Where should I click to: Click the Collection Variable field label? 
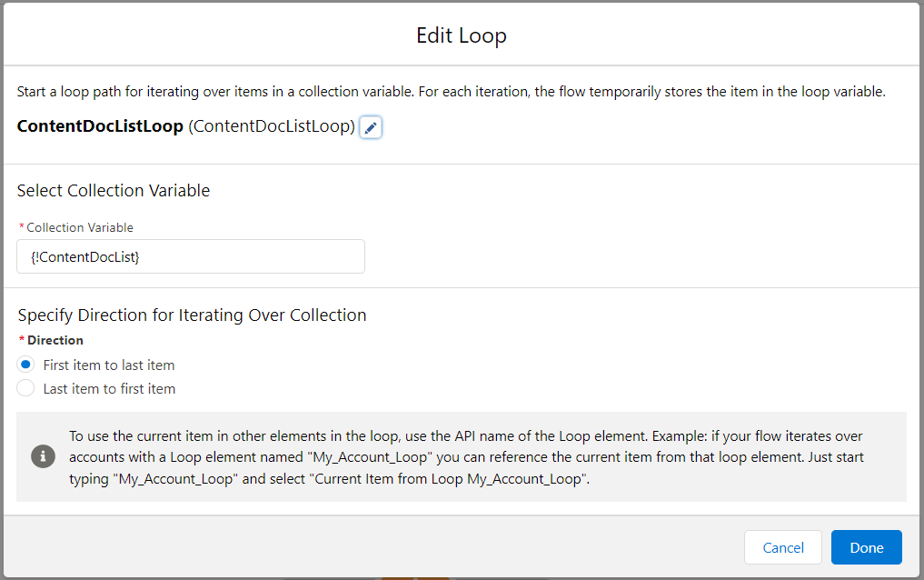click(80, 227)
